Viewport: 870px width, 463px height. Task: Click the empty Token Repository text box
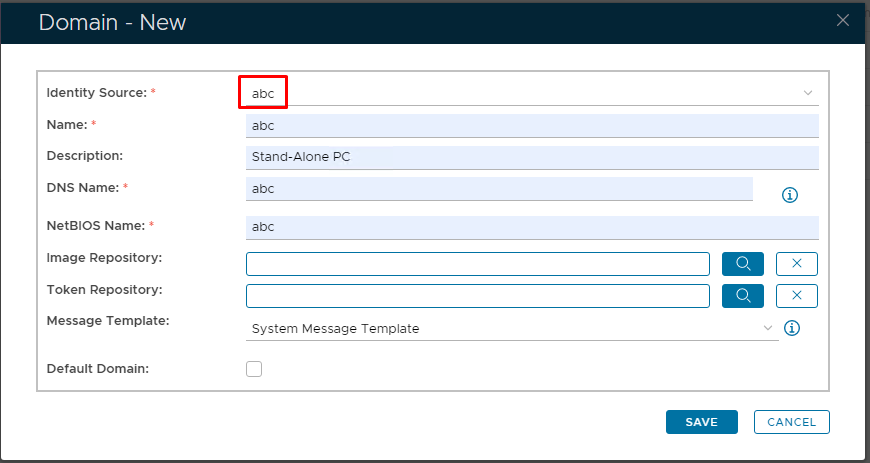477,295
